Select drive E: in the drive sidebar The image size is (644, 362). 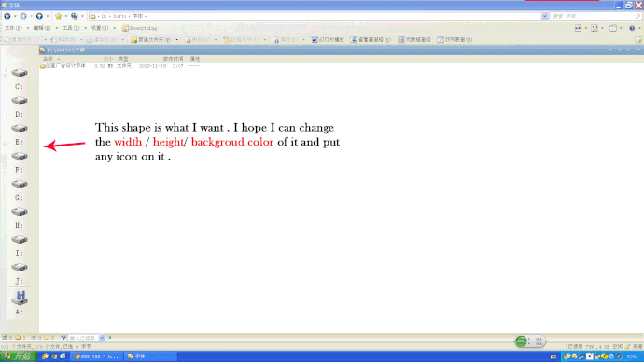tap(20, 134)
